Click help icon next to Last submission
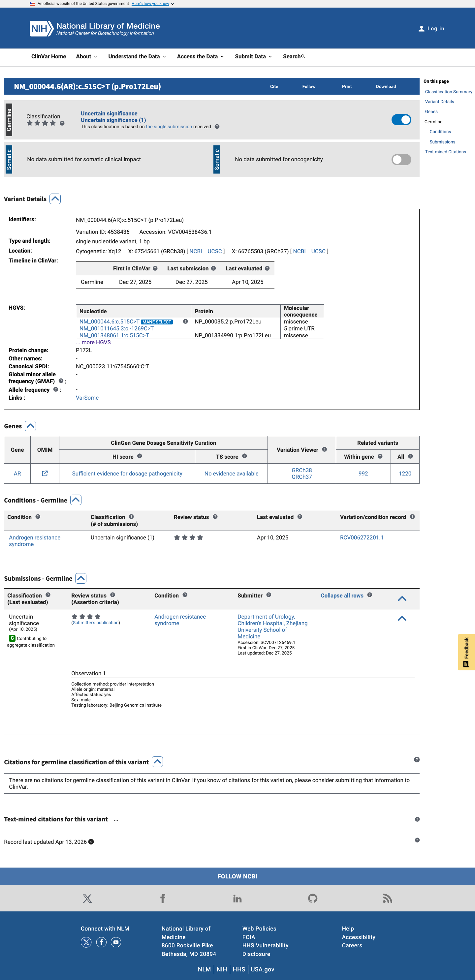The width and height of the screenshot is (475, 980). (213, 268)
